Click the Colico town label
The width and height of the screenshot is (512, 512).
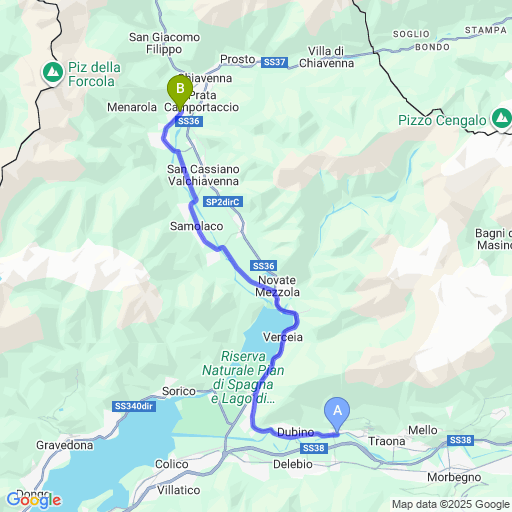pyautogui.click(x=172, y=464)
